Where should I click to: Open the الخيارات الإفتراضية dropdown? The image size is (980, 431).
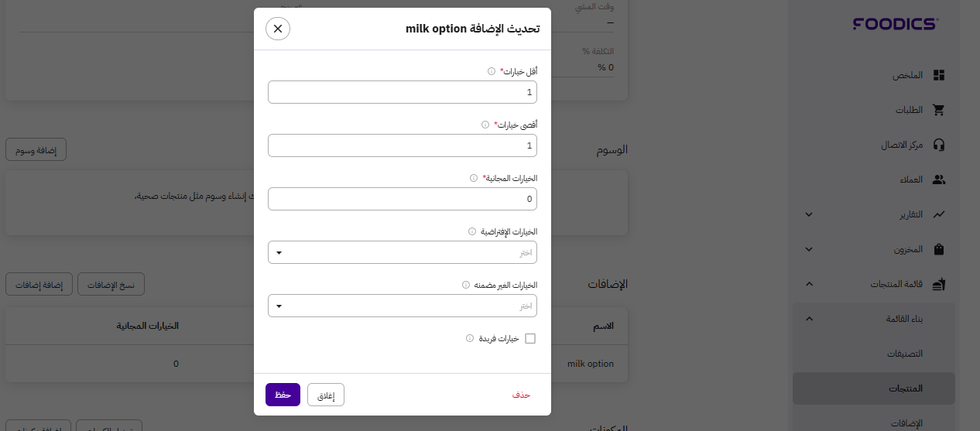(x=403, y=252)
